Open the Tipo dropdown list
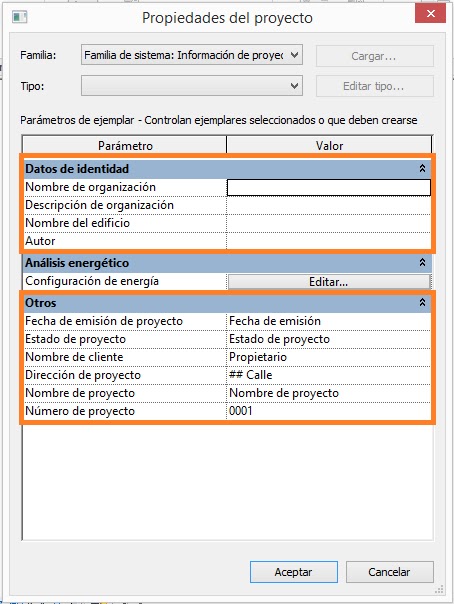The width and height of the screenshot is (454, 604). [192, 86]
